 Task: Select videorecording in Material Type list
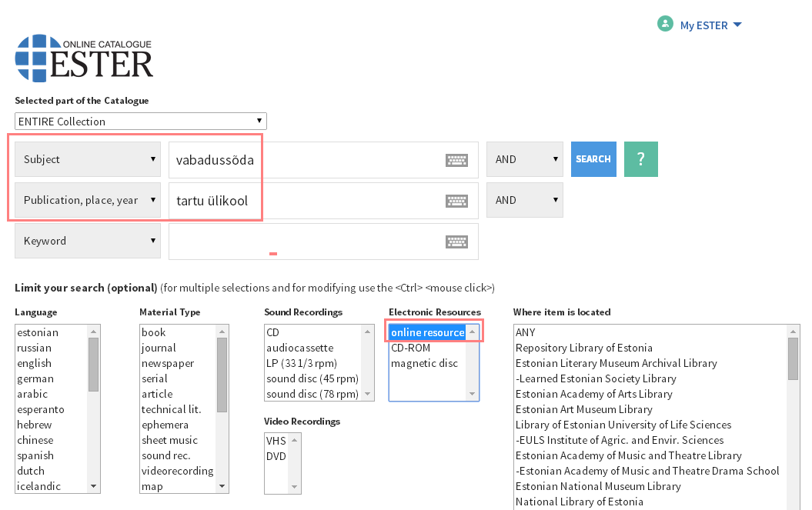click(178, 472)
